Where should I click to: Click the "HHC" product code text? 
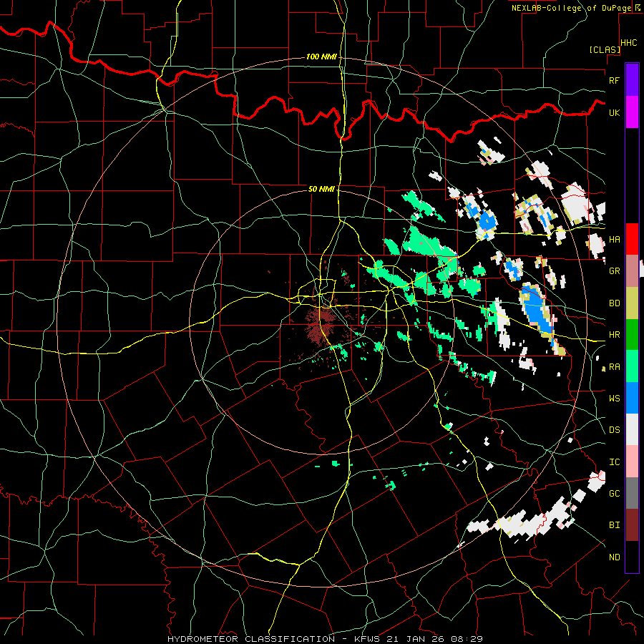point(628,43)
